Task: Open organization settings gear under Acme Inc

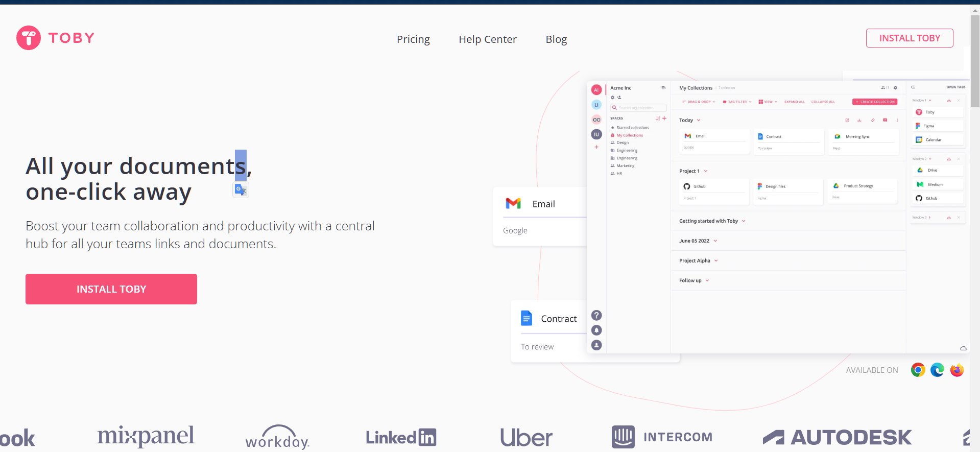Action: [x=613, y=97]
